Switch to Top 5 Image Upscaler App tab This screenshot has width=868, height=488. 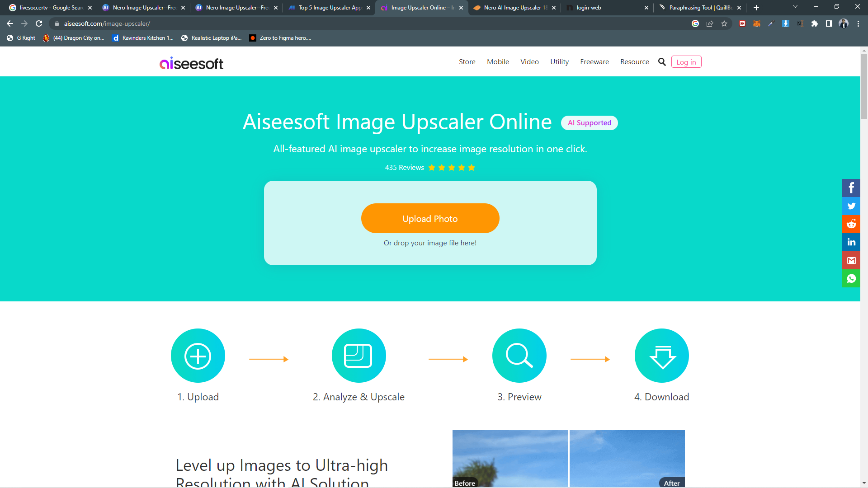tap(330, 8)
